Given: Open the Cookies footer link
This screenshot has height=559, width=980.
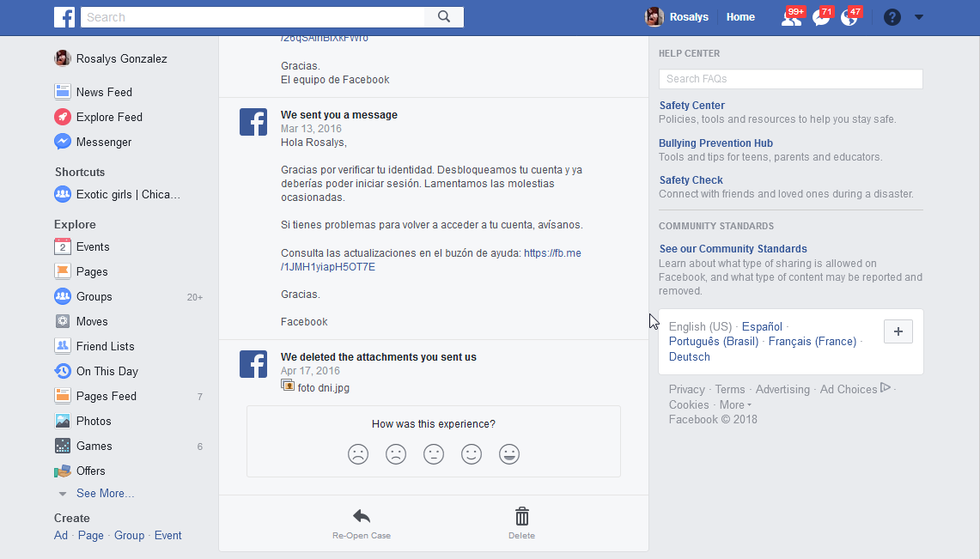Looking at the screenshot, I should coord(689,404).
